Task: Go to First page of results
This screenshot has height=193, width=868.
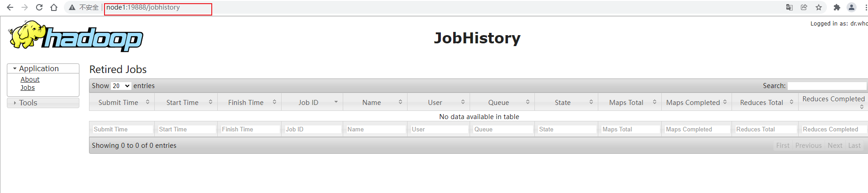Action: (783, 146)
